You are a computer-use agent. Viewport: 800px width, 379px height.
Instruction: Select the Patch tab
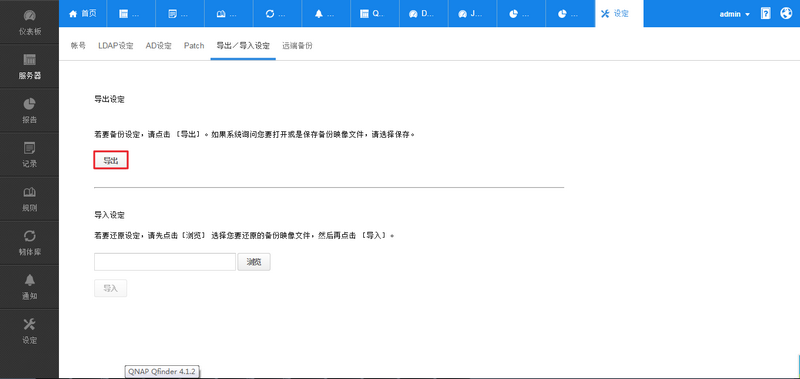tap(194, 45)
